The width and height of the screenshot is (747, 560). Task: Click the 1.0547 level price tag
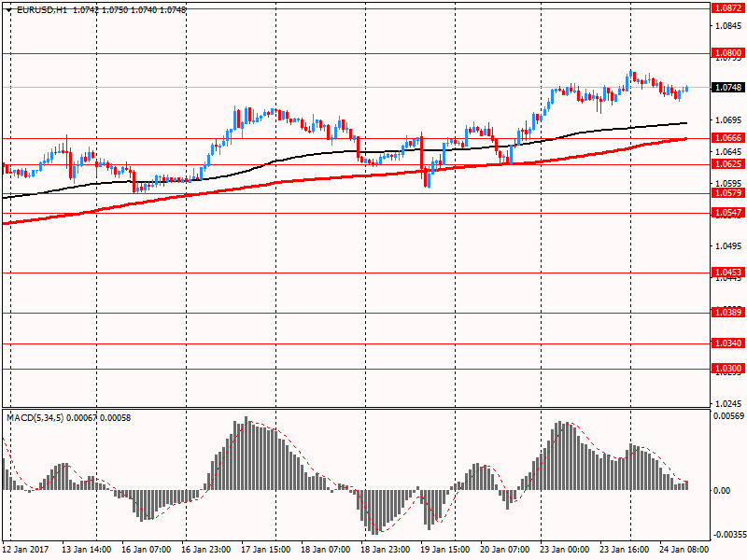pyautogui.click(x=727, y=213)
